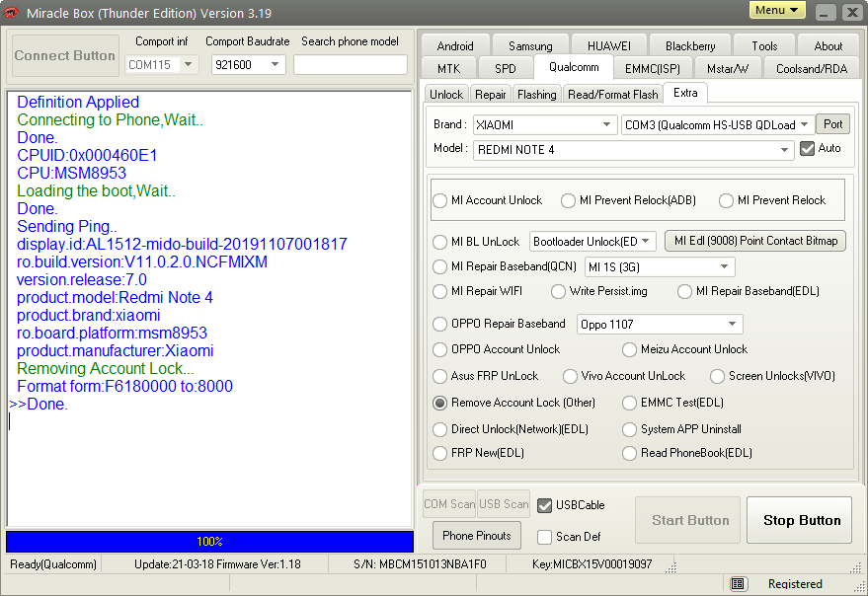Open the Coolsand/RDA tab

pyautogui.click(x=812, y=69)
